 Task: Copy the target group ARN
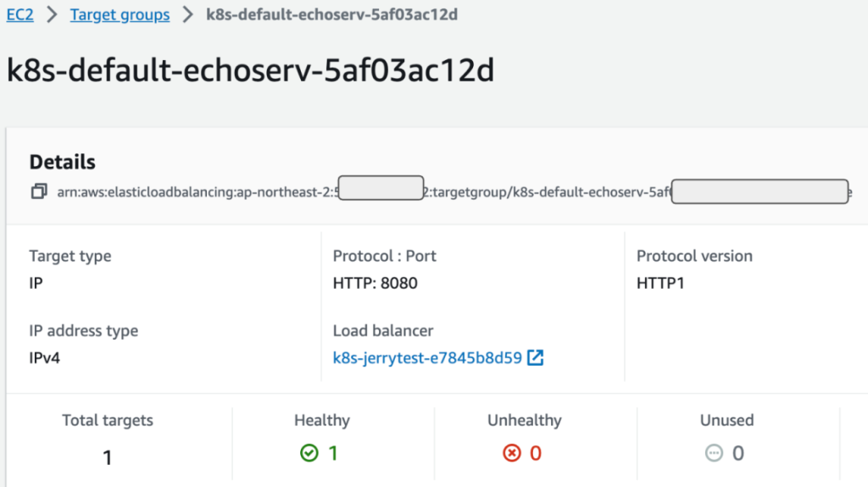pyautogui.click(x=38, y=192)
